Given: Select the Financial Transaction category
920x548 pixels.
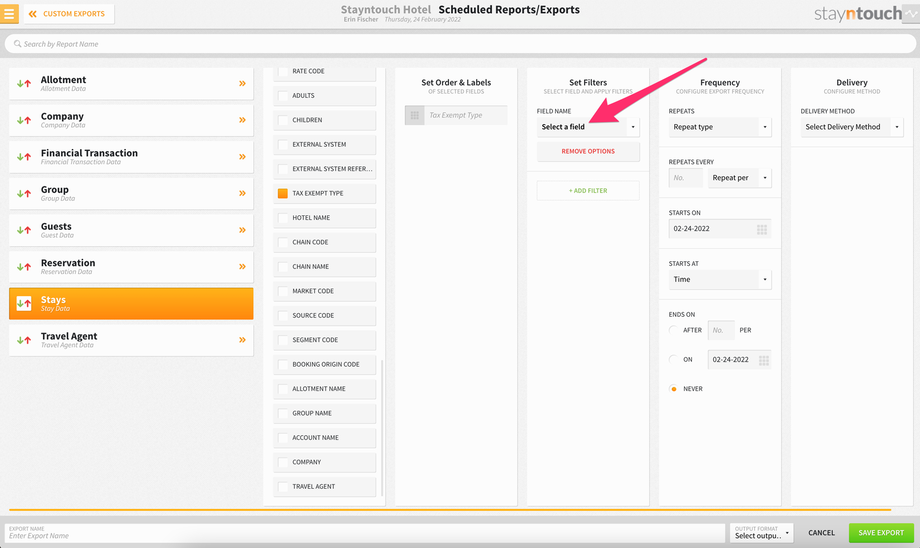Looking at the screenshot, I should point(131,157).
